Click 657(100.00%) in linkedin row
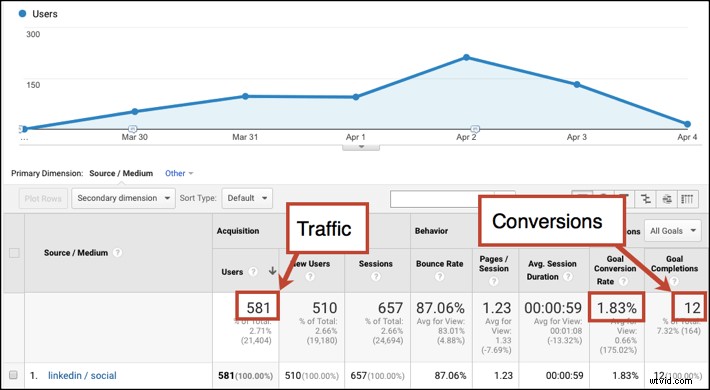The width and height of the screenshot is (710, 390). [x=377, y=376]
